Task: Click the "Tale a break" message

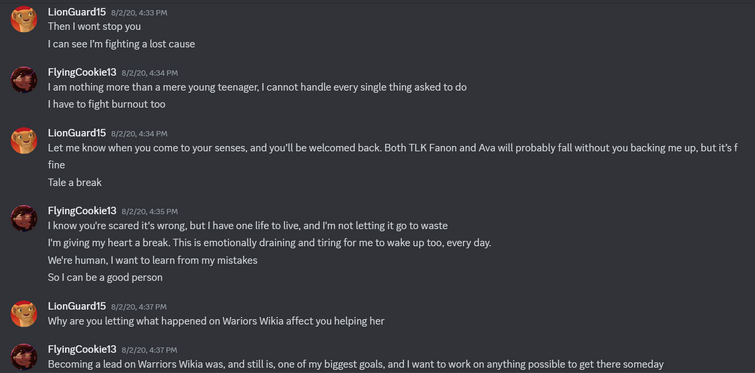Action: click(75, 182)
